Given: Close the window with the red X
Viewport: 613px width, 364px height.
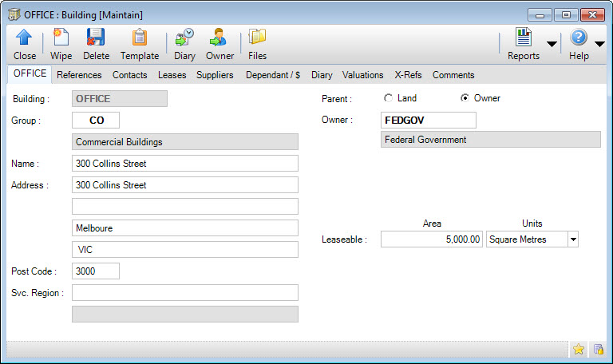Looking at the screenshot, I should point(593,15).
